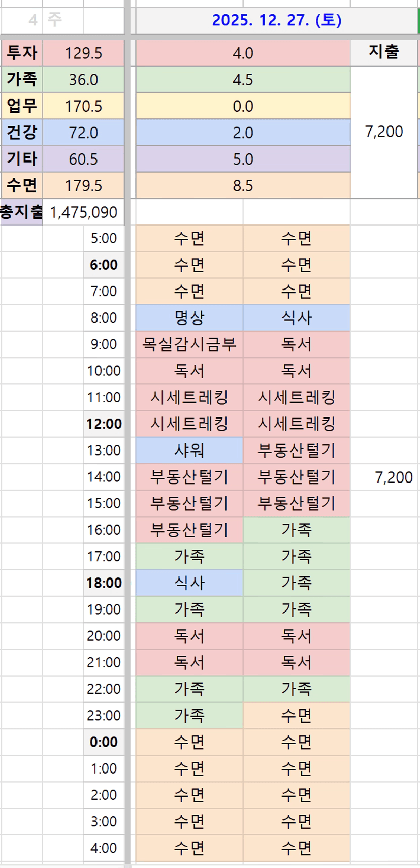Click the 건강 total value 72.0
420x868 pixels.
83,133
